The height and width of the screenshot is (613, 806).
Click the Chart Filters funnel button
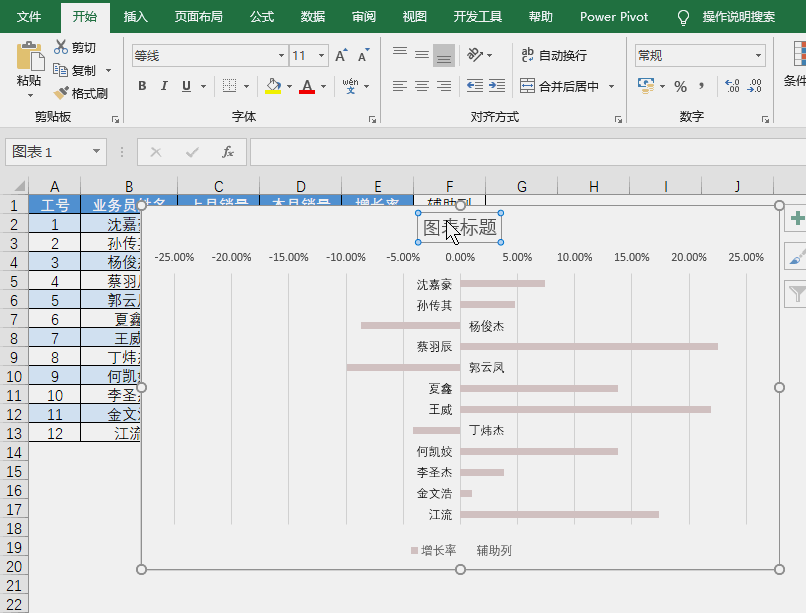click(x=797, y=294)
